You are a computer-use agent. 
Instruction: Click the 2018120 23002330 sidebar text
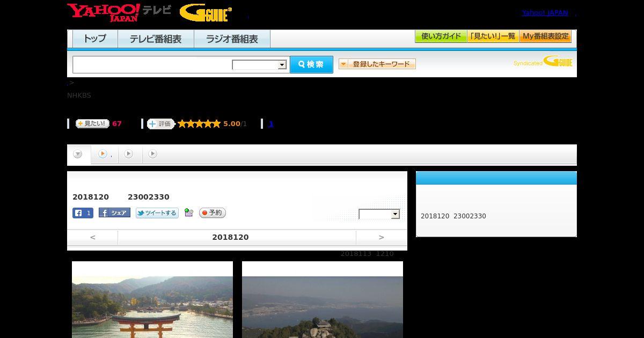click(453, 216)
